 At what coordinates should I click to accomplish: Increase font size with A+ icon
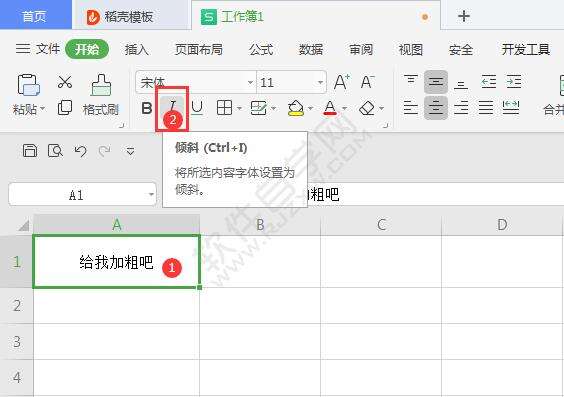tap(341, 82)
